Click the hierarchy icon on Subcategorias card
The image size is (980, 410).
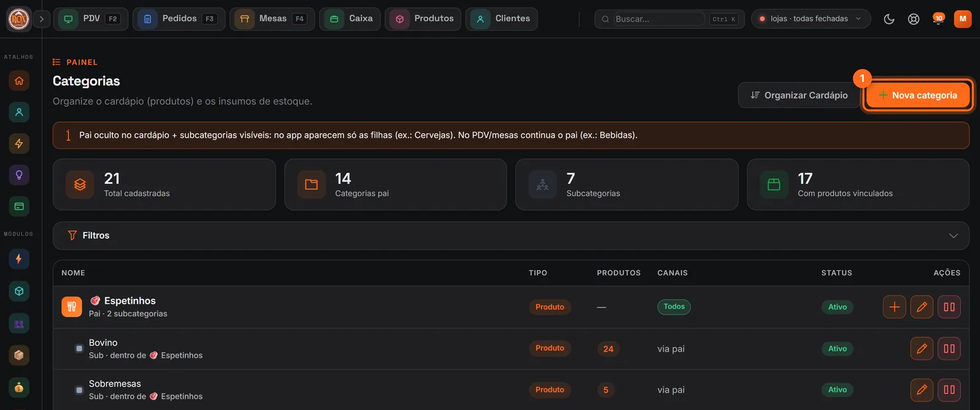point(543,184)
